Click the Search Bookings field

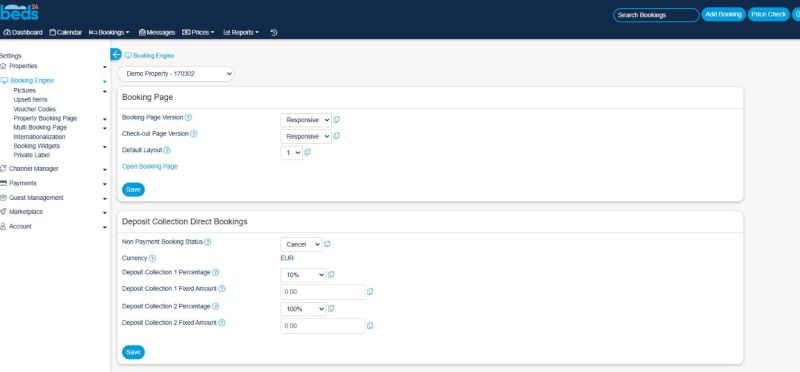point(656,15)
